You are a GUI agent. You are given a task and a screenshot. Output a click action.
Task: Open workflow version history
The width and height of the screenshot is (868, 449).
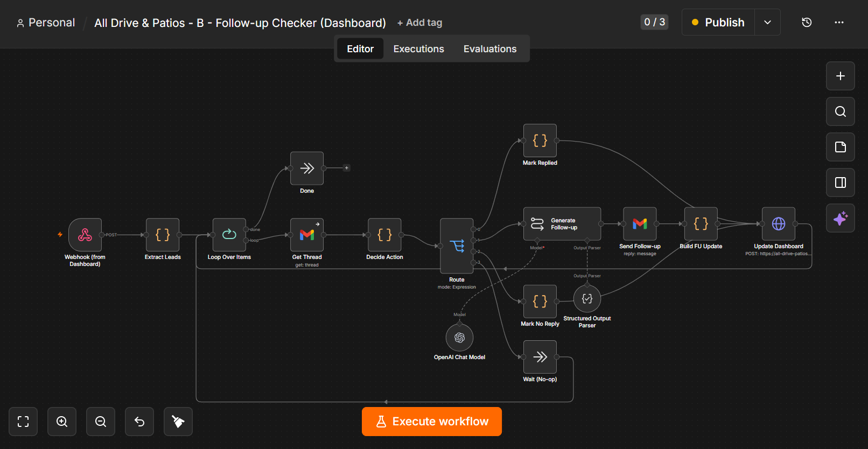point(807,23)
